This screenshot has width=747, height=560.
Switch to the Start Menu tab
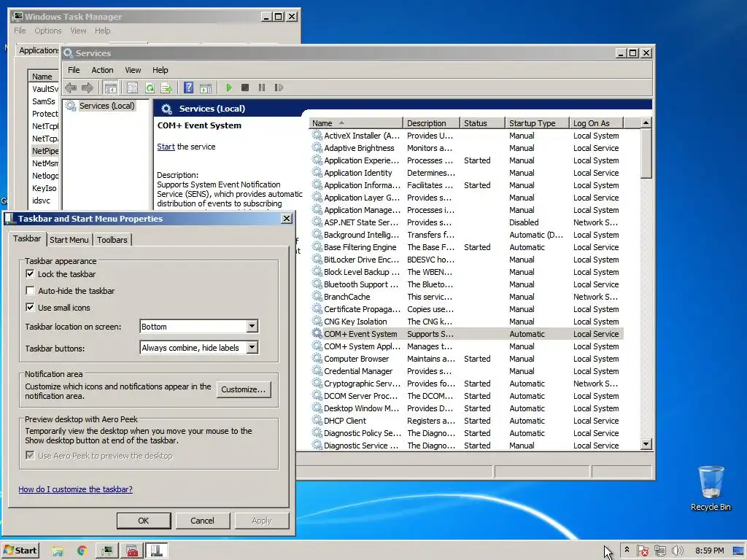(69, 239)
